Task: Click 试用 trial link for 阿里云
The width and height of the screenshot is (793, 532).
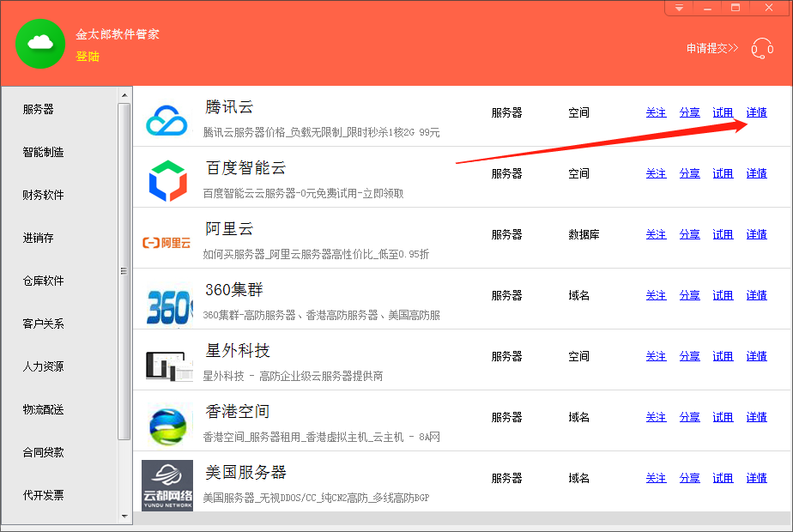Action: 723,234
